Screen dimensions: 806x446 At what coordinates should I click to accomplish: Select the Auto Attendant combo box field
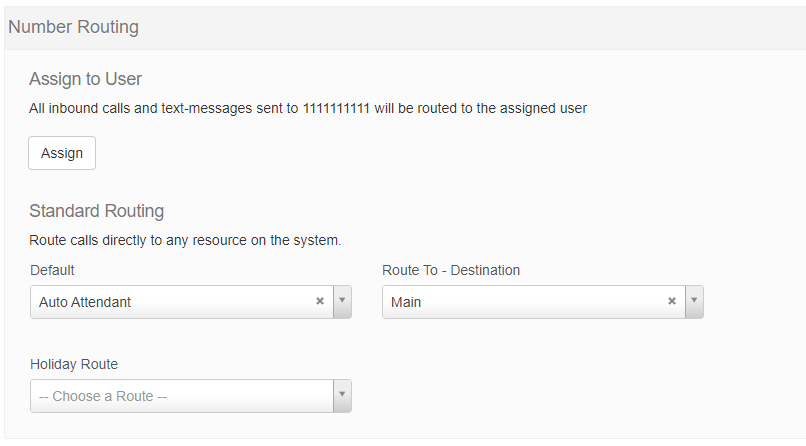[x=170, y=301]
